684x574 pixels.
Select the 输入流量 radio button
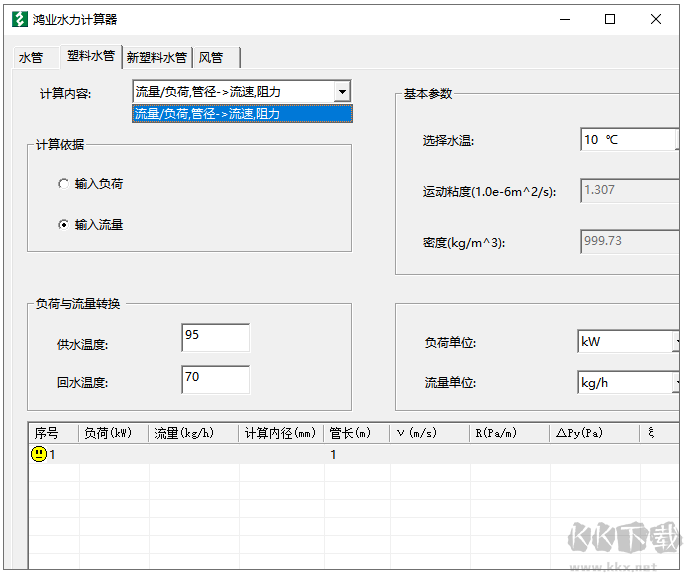point(64,225)
